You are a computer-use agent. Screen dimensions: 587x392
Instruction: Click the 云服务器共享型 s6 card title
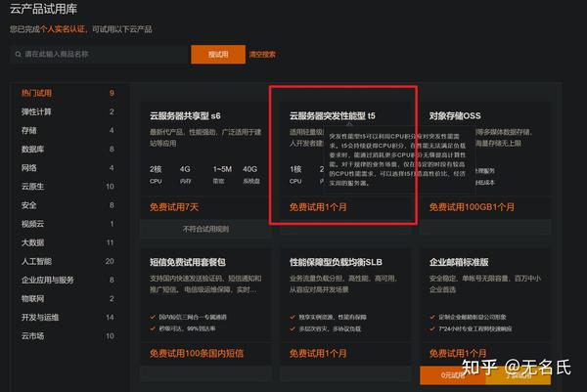pos(185,116)
